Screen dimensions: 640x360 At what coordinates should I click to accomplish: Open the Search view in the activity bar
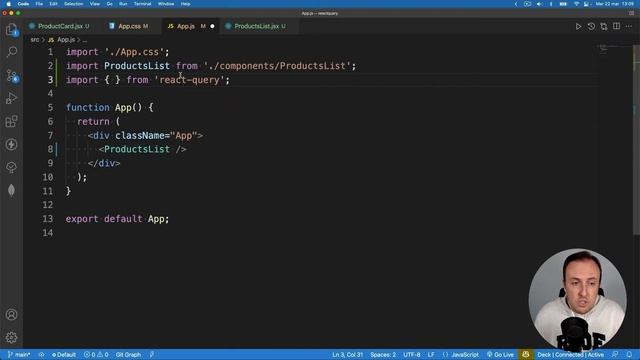[12, 52]
